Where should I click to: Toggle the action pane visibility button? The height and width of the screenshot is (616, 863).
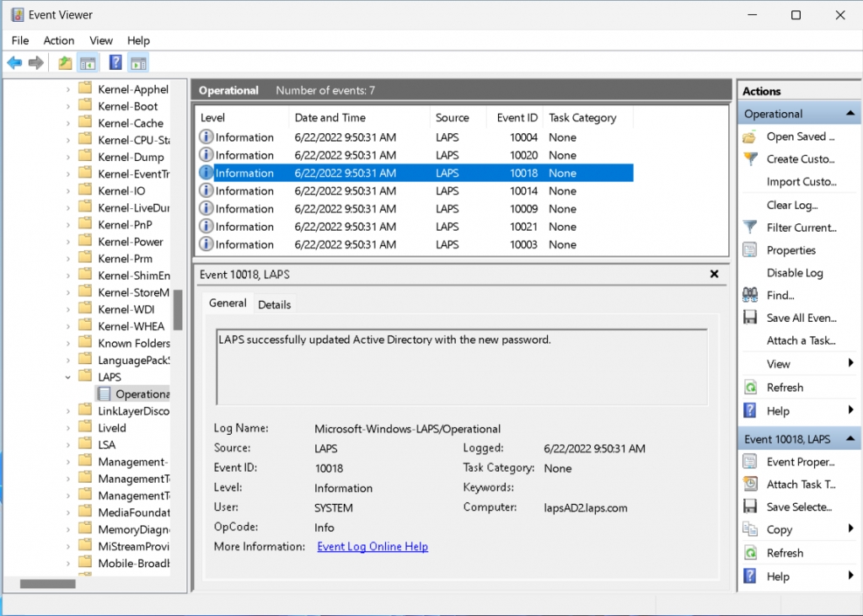pos(137,62)
